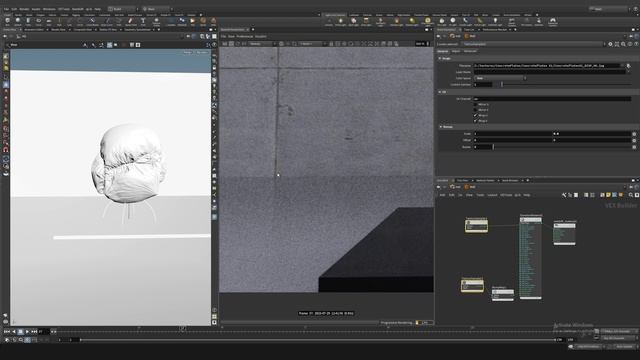
Task: Enable the Mirror V checkbox
Action: (x=475, y=110)
